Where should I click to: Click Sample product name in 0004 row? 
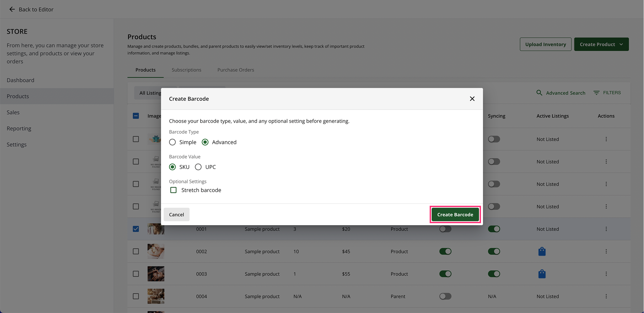click(x=262, y=296)
